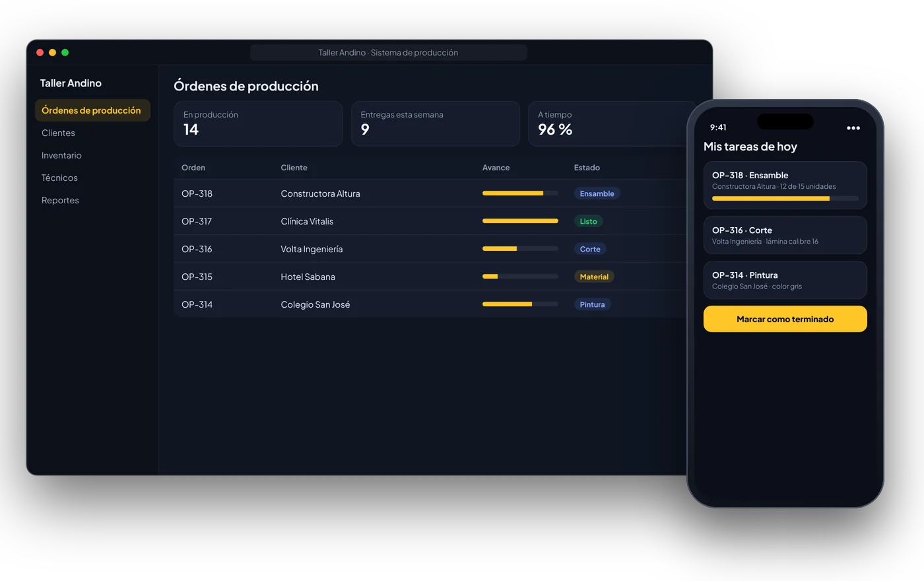The image size is (924, 581).
Task: Click the Listo status badge
Action: [588, 221]
